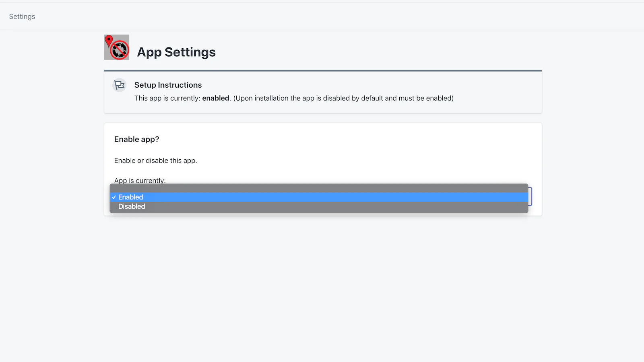Viewport: 644px width, 362px height.
Task: Go to the Settings breadcrumb
Action: [22, 16]
